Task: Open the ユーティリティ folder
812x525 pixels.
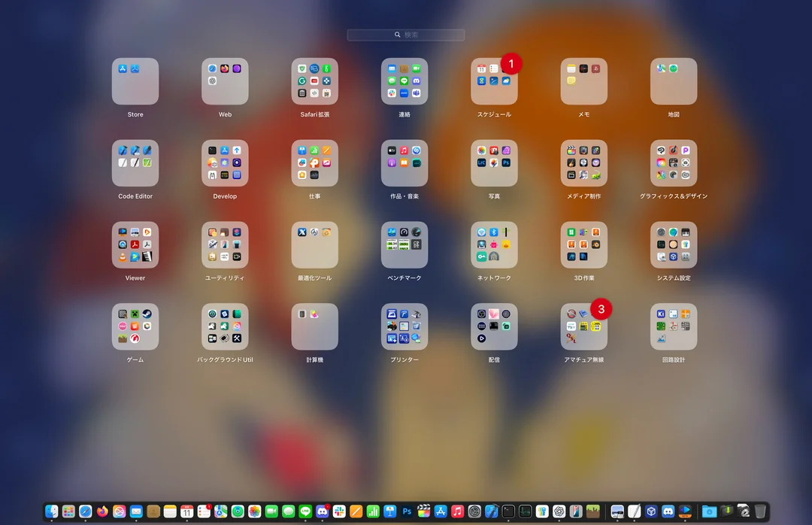Action: pyautogui.click(x=225, y=244)
